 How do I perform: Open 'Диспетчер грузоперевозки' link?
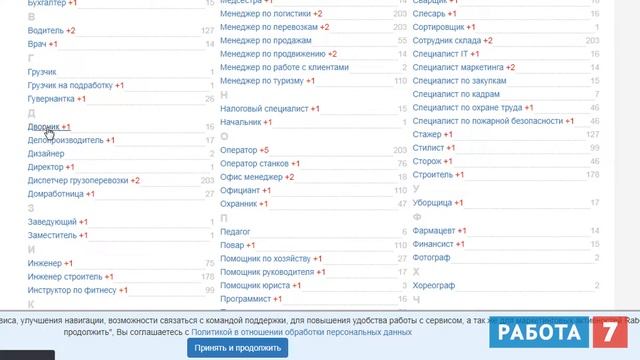[x=78, y=180]
